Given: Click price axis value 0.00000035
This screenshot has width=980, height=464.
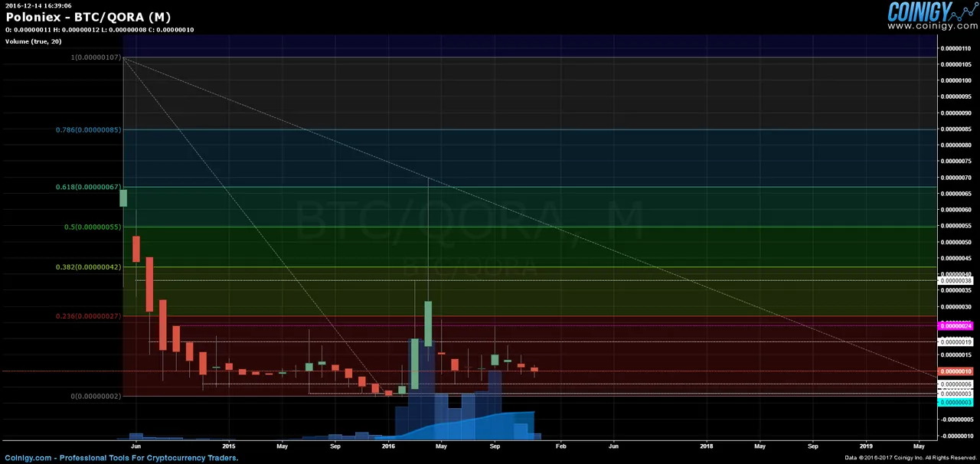Looking at the screenshot, I should click(x=956, y=290).
